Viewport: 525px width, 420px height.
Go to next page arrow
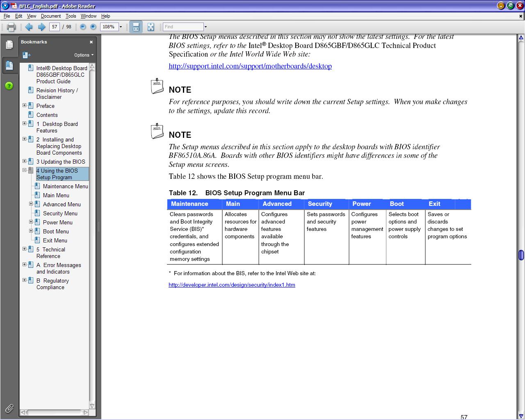tap(41, 27)
